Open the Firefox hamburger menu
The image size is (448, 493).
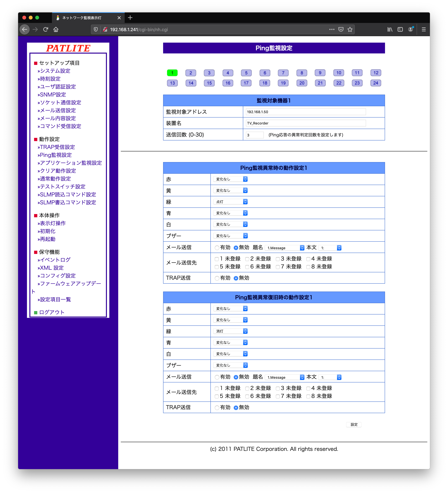424,29
